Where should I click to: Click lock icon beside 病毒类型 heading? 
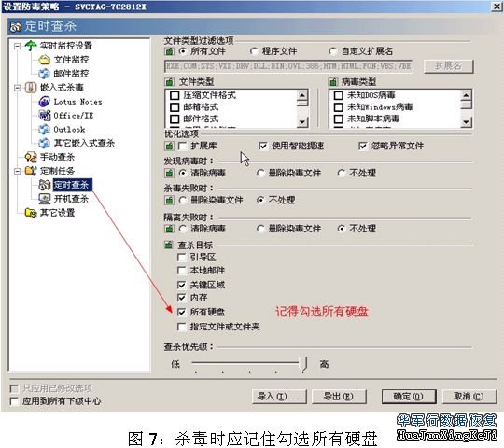tap(332, 81)
